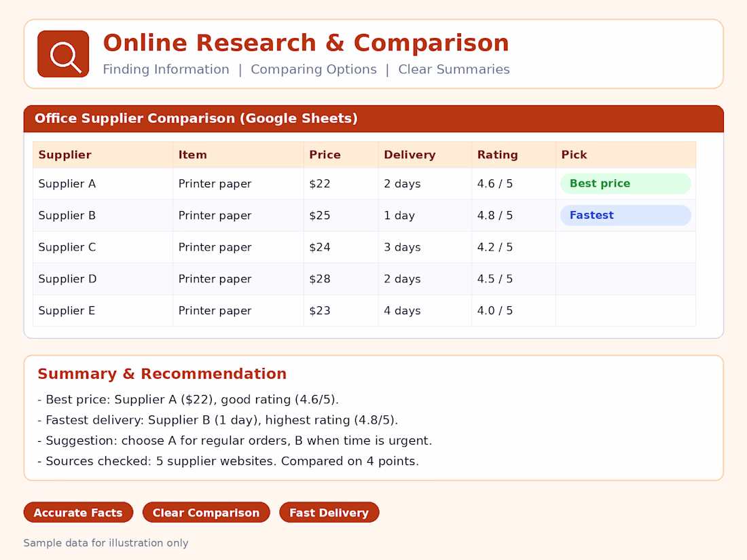Click the Comparing Options subtitle text

314,69
